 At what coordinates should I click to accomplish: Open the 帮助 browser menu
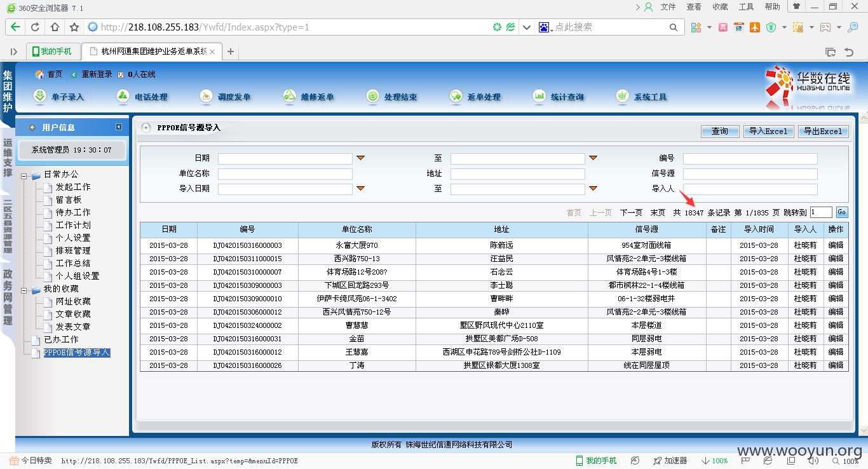[772, 7]
